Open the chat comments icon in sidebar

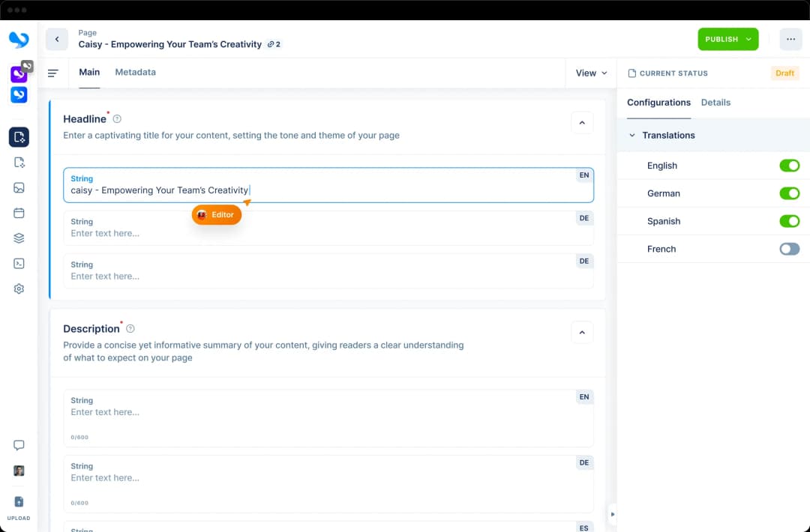click(19, 445)
